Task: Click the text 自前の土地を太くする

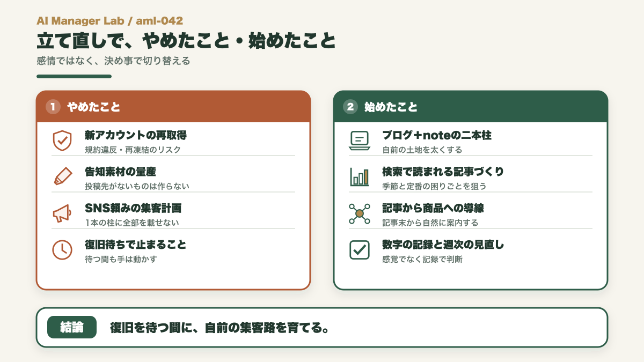Action: (422, 150)
